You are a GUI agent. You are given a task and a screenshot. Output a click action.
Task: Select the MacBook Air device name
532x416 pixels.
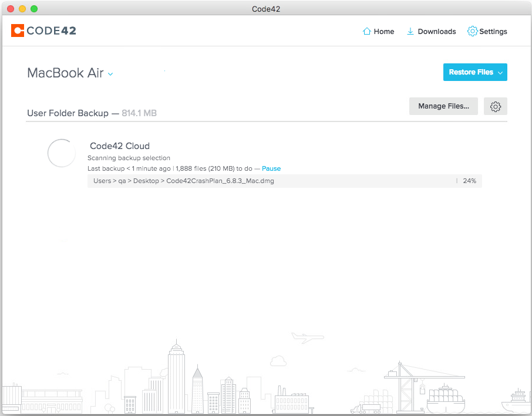point(65,73)
